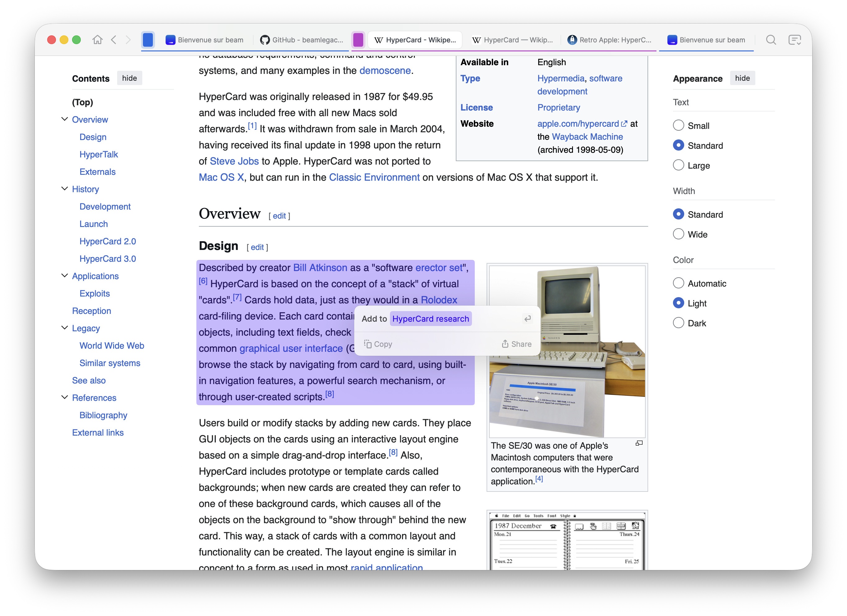Open citation [1] footnote

[252, 126]
